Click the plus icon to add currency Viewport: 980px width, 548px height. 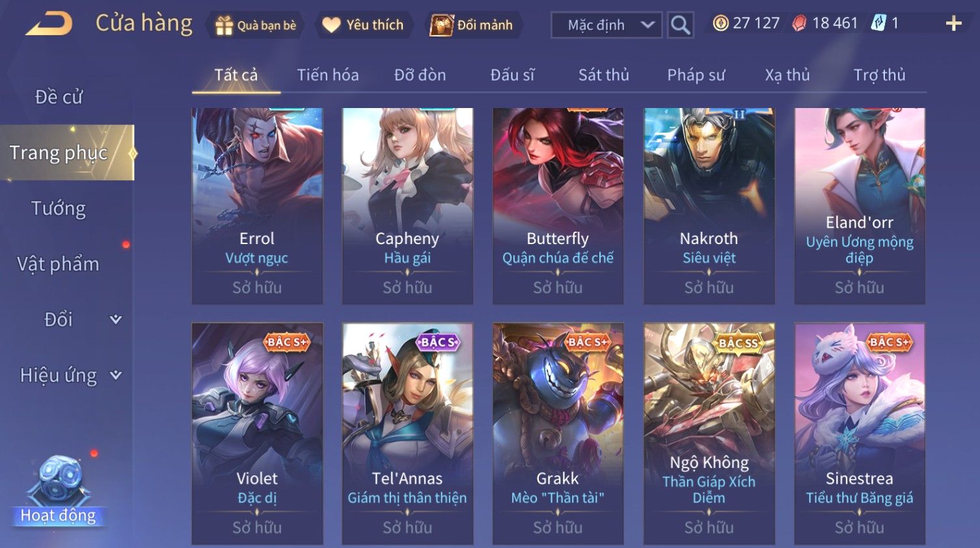(x=953, y=24)
